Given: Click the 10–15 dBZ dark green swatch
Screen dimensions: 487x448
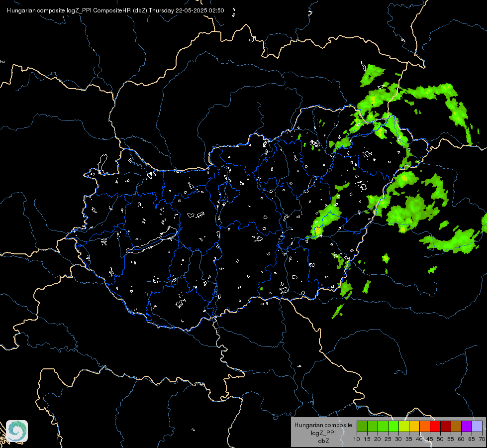Looking at the screenshot, I should 362,426.
